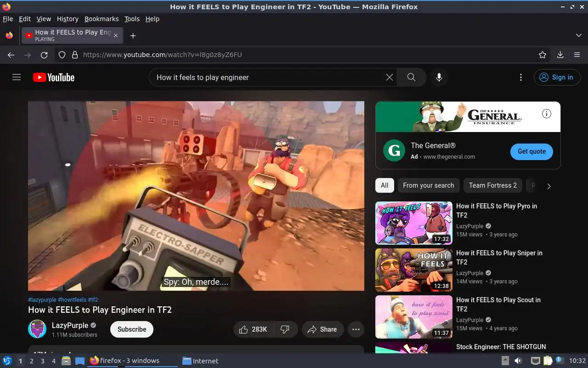Clear the search box with X icon
This screenshot has height=368, width=588.
pos(390,77)
